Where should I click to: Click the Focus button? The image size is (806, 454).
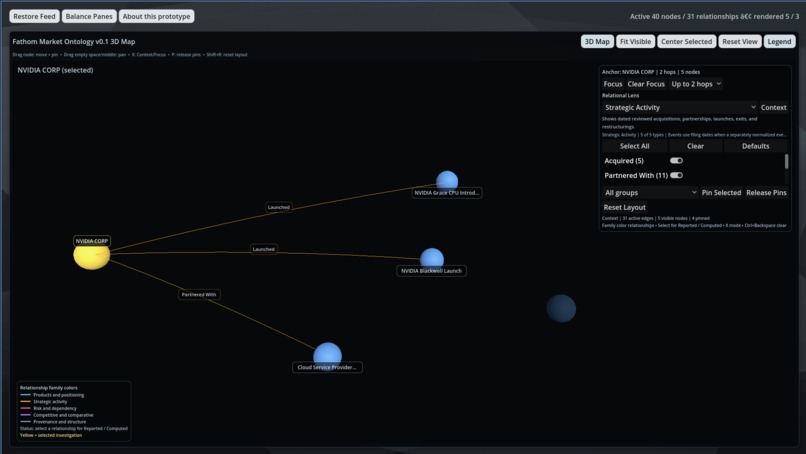tap(613, 84)
